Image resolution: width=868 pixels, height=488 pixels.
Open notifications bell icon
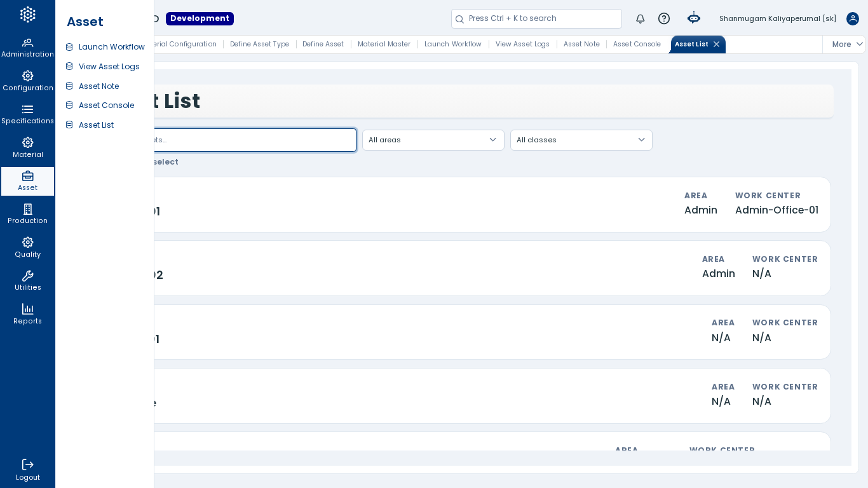pyautogui.click(x=641, y=18)
